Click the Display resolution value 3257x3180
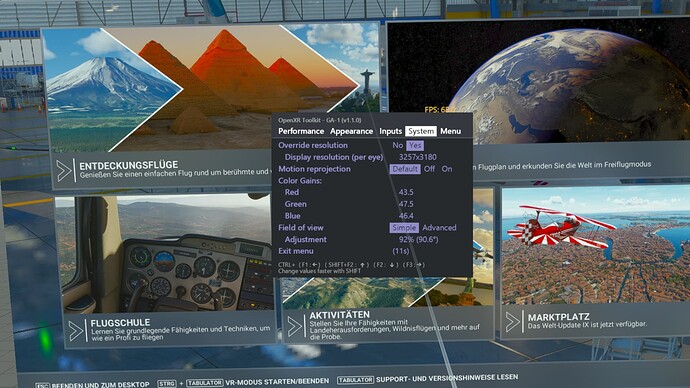 point(417,157)
